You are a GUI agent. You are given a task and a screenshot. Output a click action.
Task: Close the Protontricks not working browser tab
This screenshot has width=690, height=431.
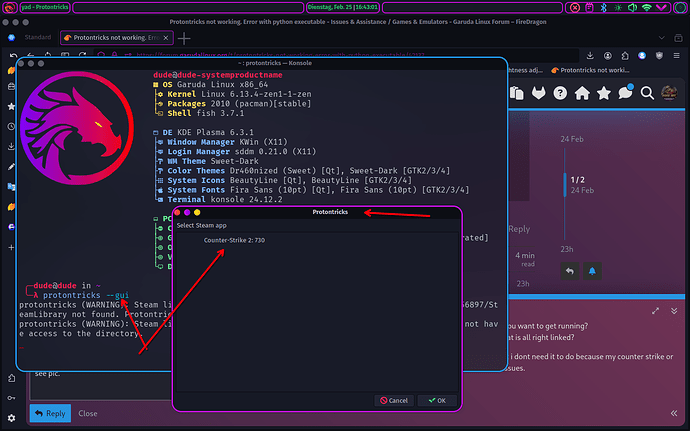(x=166, y=38)
